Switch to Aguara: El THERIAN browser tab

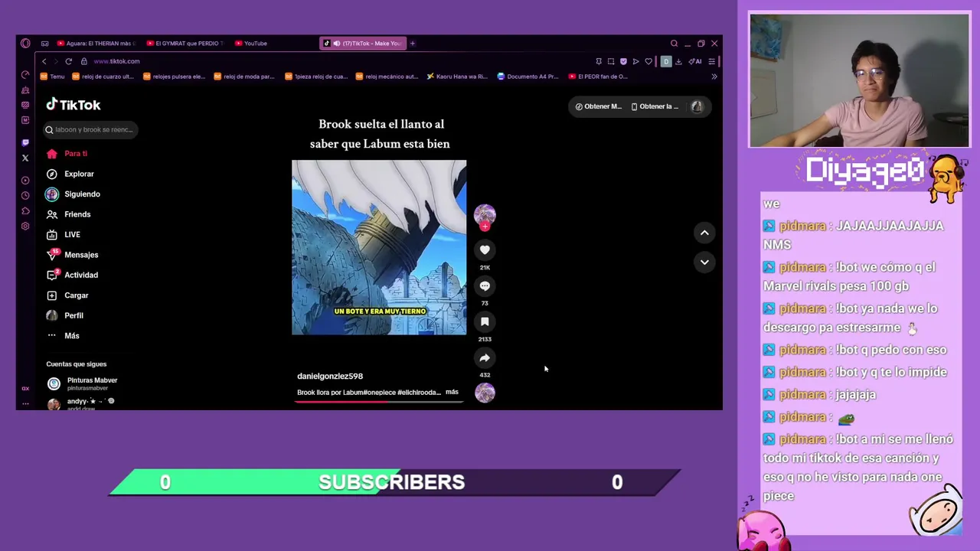pos(94,44)
